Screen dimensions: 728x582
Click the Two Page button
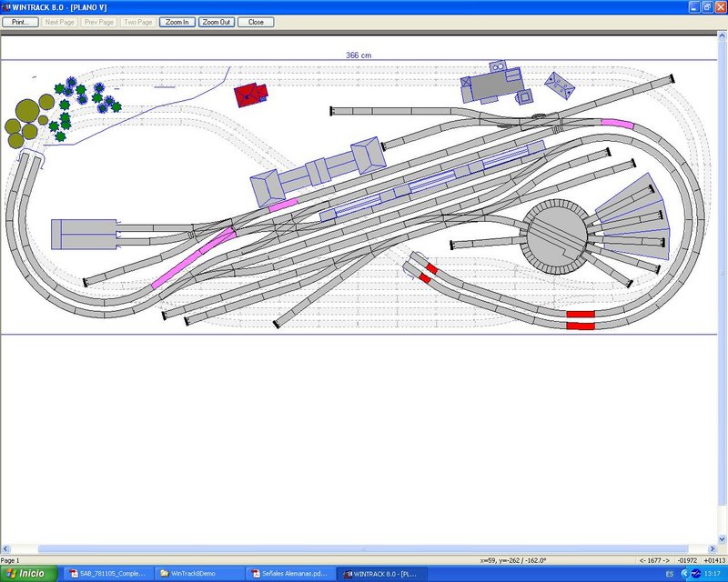click(138, 22)
